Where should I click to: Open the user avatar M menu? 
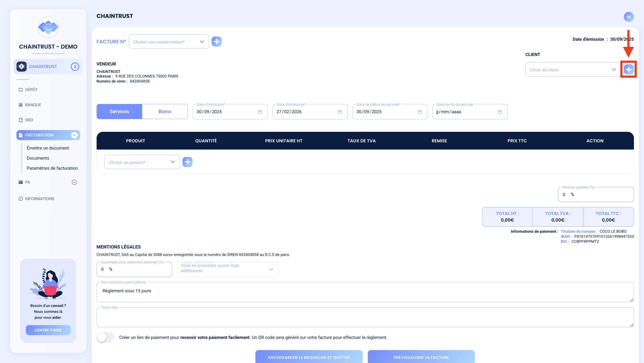point(628,17)
